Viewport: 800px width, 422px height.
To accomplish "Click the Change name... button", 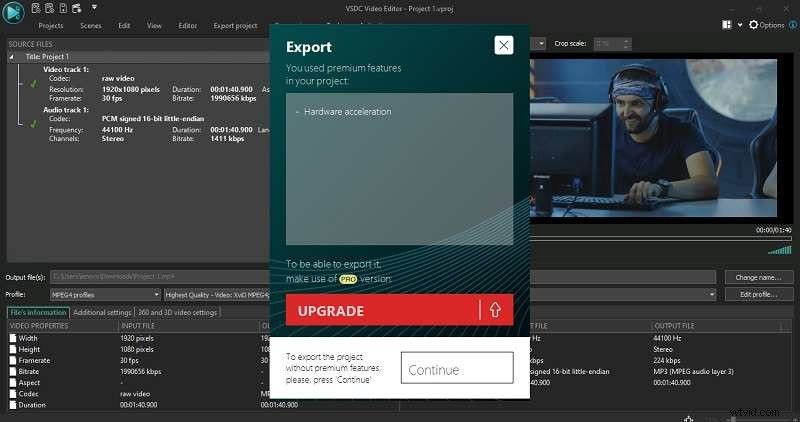I will [759, 277].
